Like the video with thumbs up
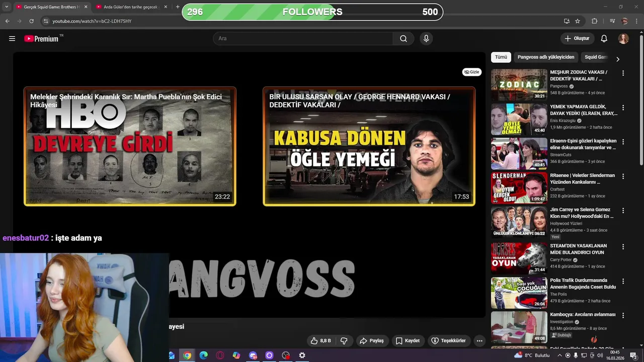Viewport: 644px width, 362px height. pyautogui.click(x=320, y=341)
